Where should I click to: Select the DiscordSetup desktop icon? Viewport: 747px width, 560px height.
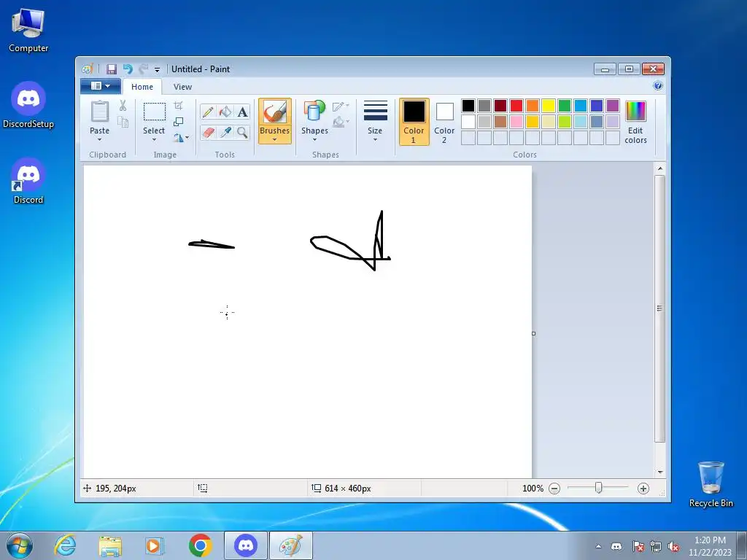pyautogui.click(x=28, y=105)
